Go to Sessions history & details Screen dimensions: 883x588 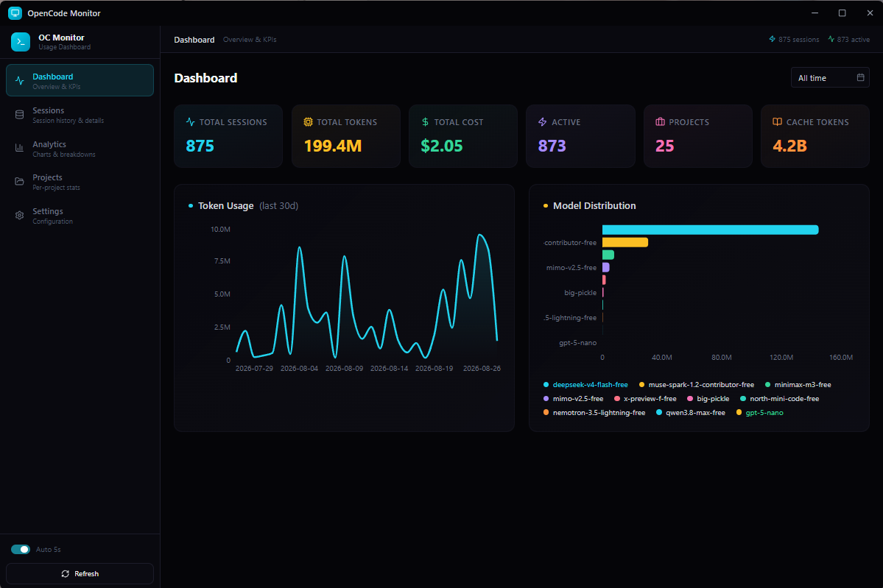coord(80,115)
